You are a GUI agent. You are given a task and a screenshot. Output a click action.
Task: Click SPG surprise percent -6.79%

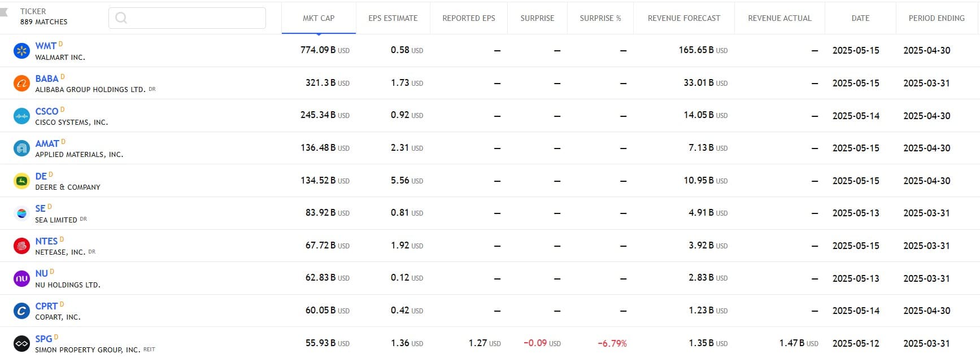coord(612,343)
